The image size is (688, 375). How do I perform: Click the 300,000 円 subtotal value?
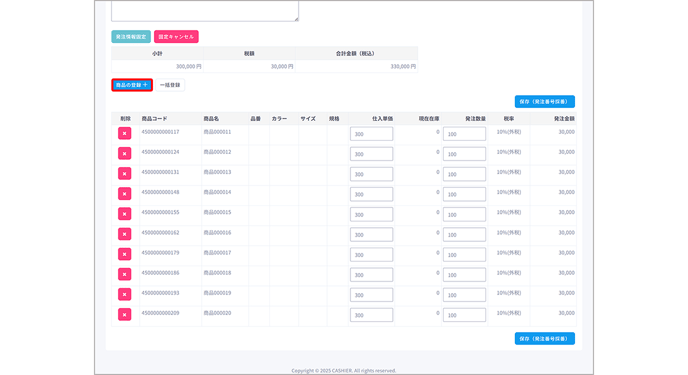189,67
